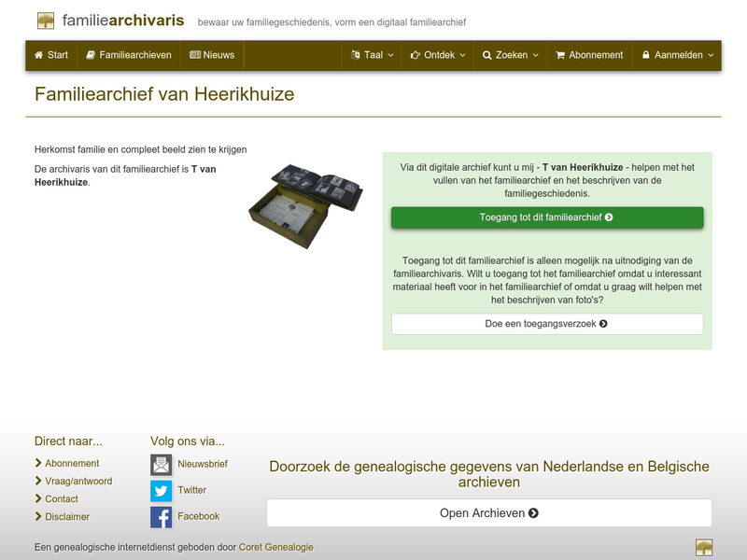Click the newspaper icon beside Nieuws
747x560 pixels.
point(197,55)
